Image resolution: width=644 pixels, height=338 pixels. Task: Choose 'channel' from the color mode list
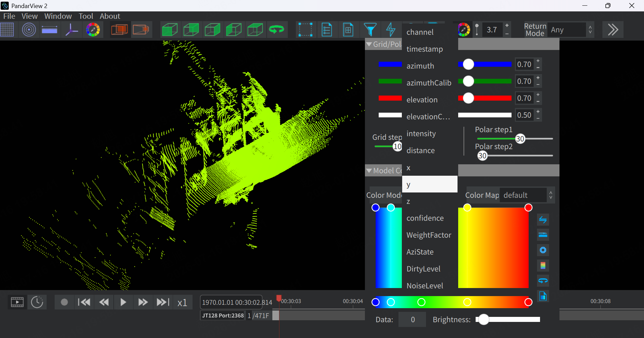coord(430,32)
